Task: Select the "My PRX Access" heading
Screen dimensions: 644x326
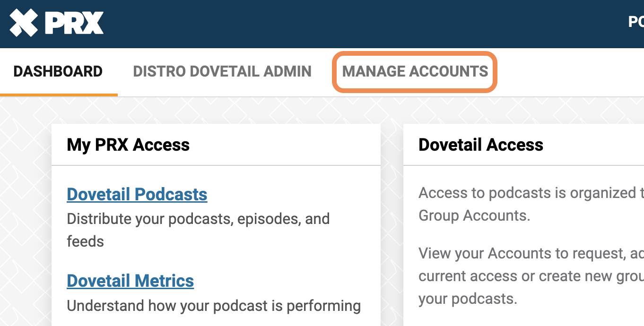Action: pos(128,145)
